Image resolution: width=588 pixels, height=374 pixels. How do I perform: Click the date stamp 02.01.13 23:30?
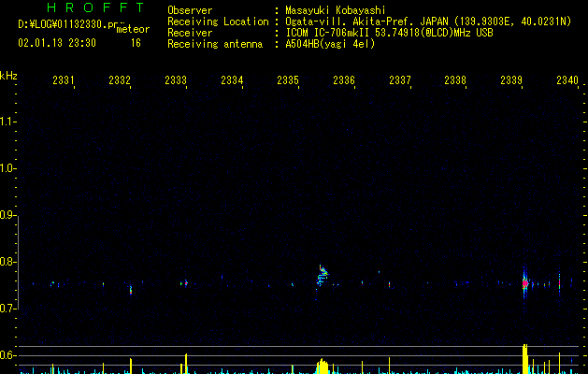point(57,43)
